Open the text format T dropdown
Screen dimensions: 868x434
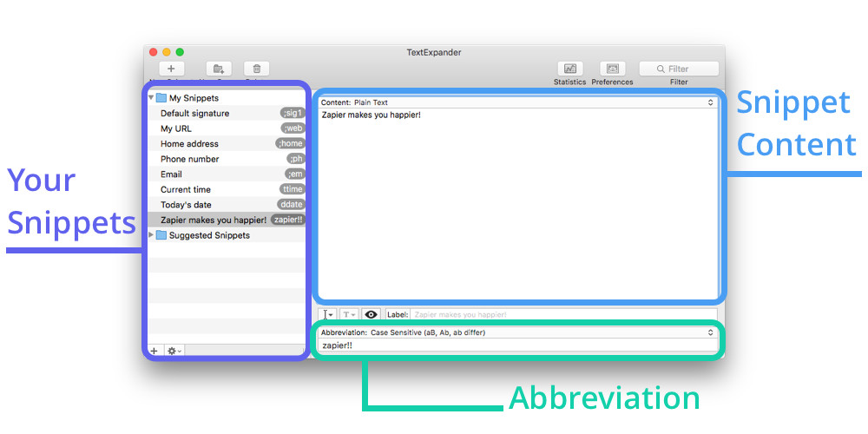tap(349, 314)
